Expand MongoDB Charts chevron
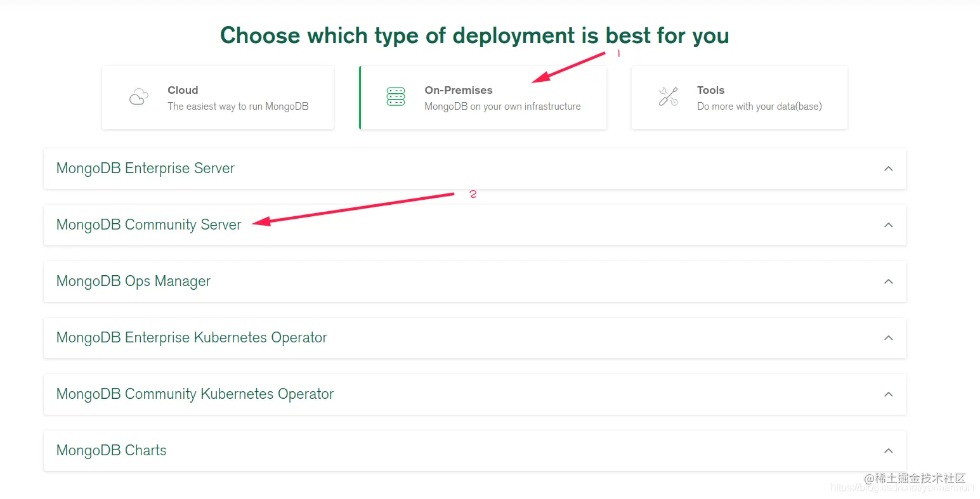 (889, 451)
